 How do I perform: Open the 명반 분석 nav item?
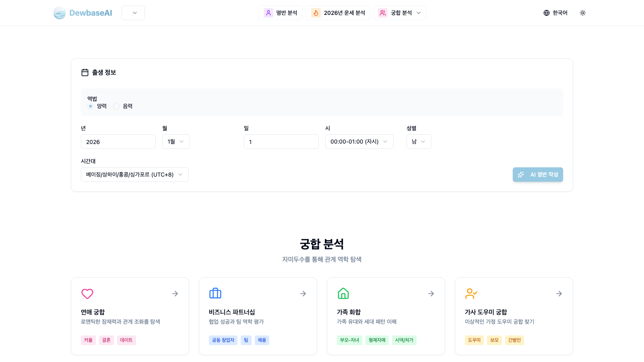pyautogui.click(x=281, y=13)
